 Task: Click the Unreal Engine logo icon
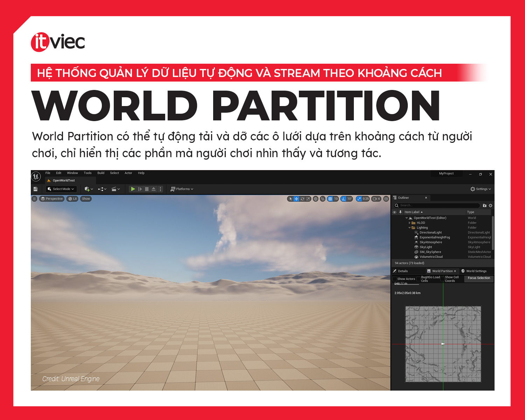click(x=36, y=177)
